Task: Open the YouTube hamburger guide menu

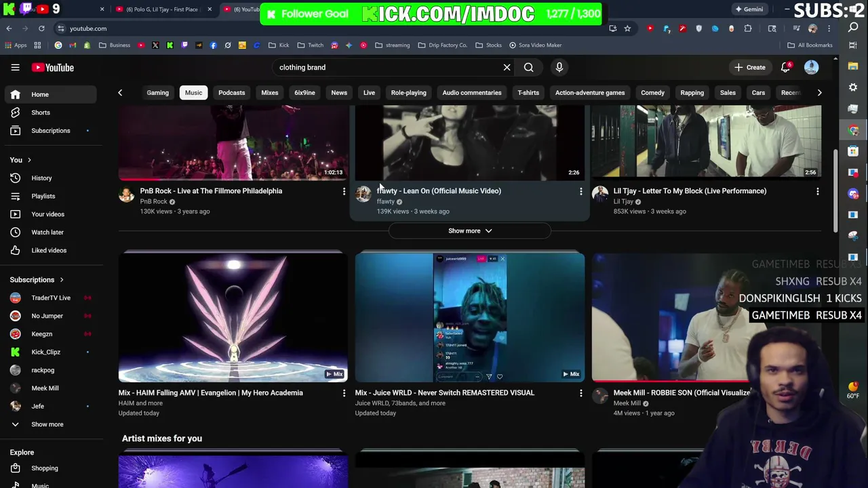Action: [x=15, y=67]
